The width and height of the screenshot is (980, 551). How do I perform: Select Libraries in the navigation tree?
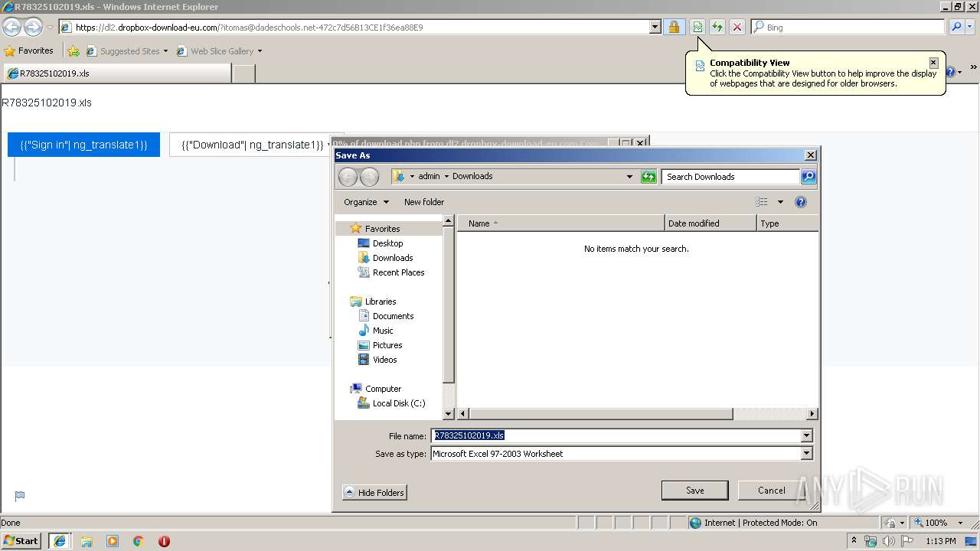click(x=381, y=302)
